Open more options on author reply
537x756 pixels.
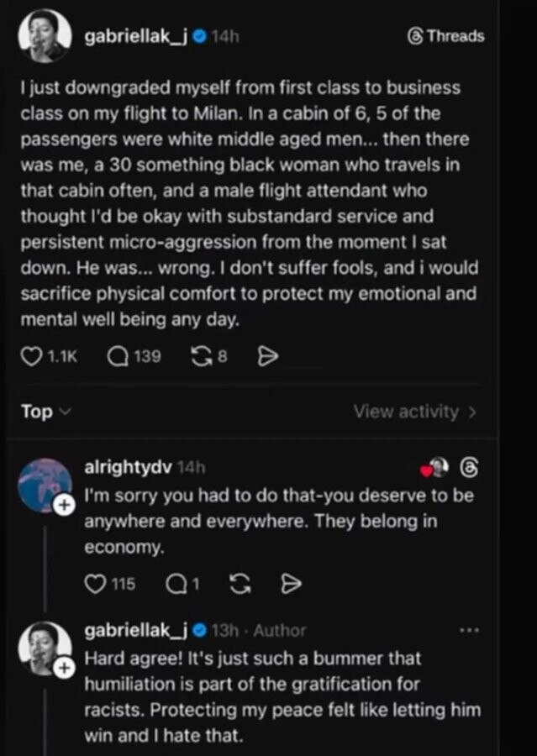[x=470, y=629]
